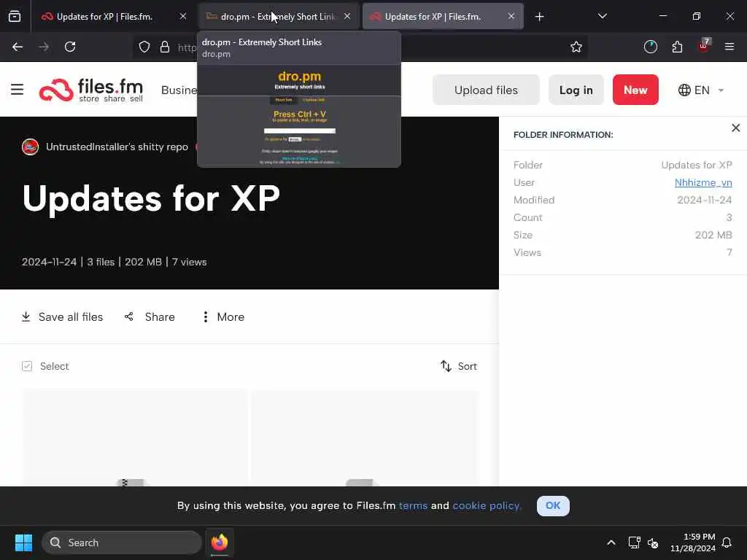Open the second file thumbnail card
This screenshot has width=747, height=560.
365,438
